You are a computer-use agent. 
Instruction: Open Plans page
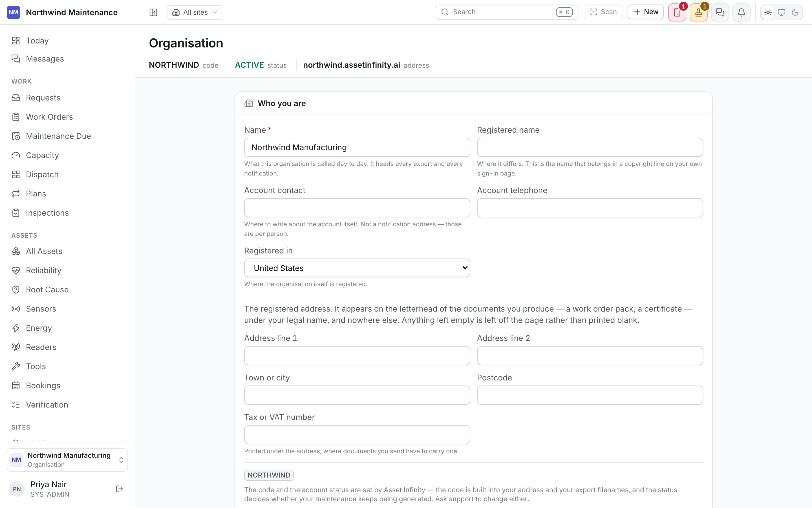(67, 194)
